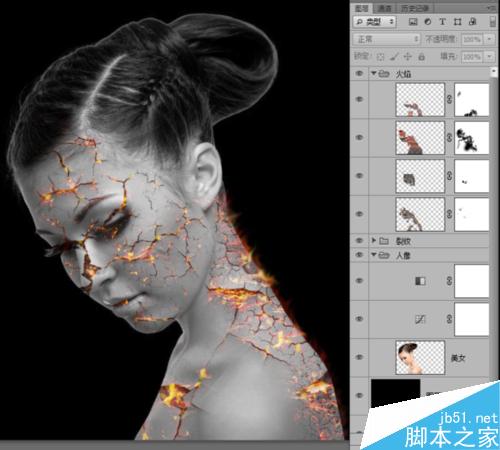Expand the collapsed 裂纹 layer group
Screen dimensions: 500x450
tap(374, 240)
